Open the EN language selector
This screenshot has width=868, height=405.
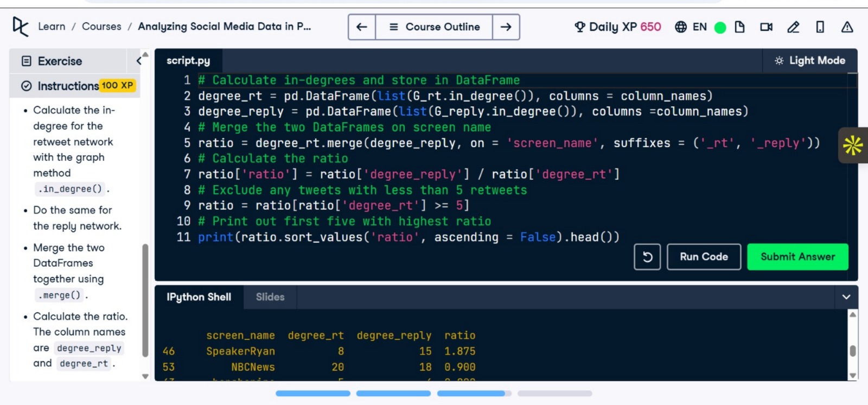click(691, 27)
